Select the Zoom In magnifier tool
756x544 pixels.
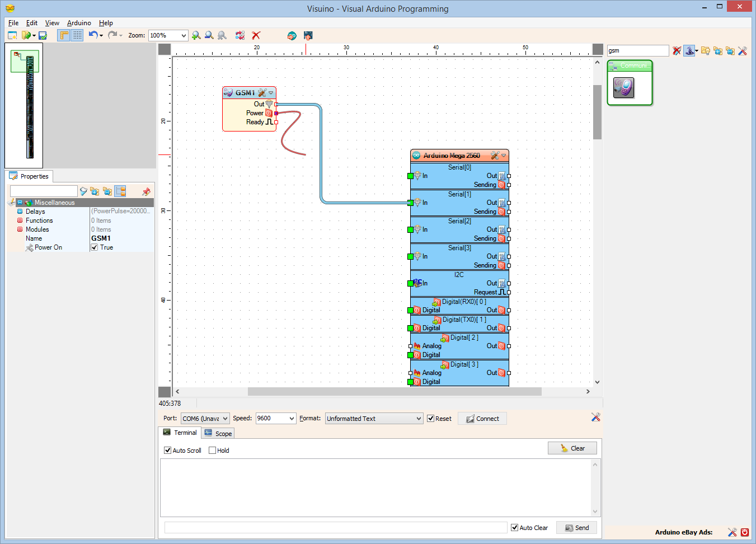196,35
